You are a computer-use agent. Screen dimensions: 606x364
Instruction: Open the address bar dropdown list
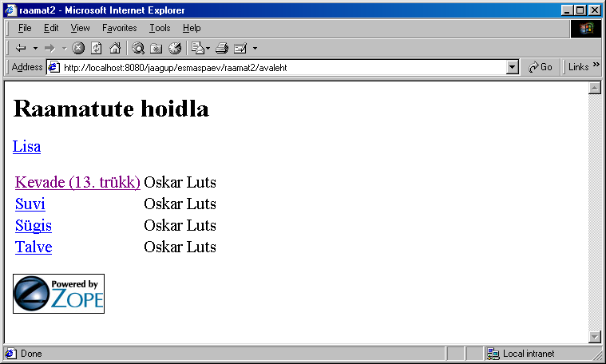513,68
